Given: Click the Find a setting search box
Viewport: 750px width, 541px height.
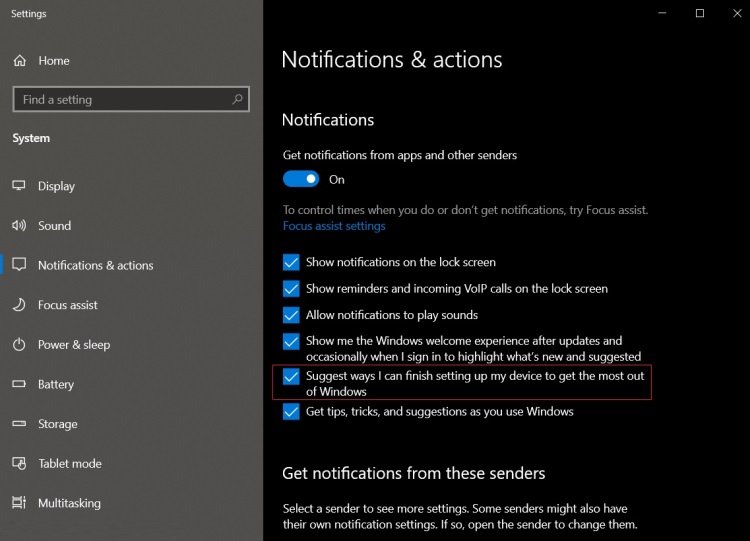Looking at the screenshot, I should tap(131, 99).
